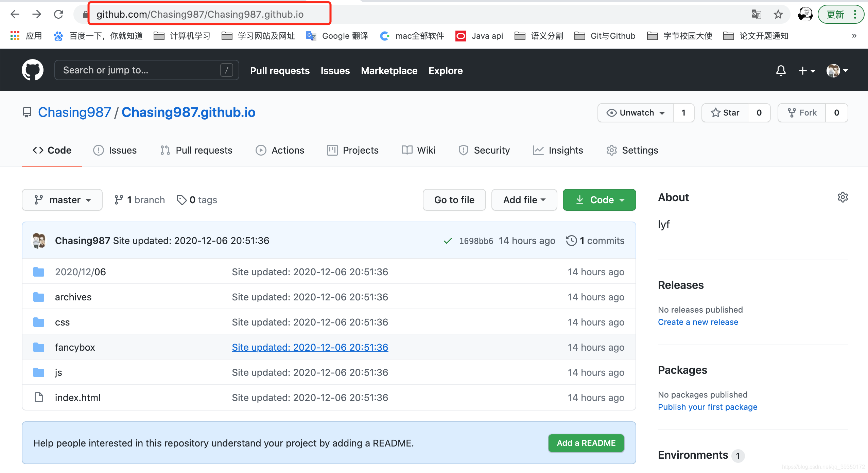Open Issues in the top navigation
The image size is (868, 473).
[335, 71]
